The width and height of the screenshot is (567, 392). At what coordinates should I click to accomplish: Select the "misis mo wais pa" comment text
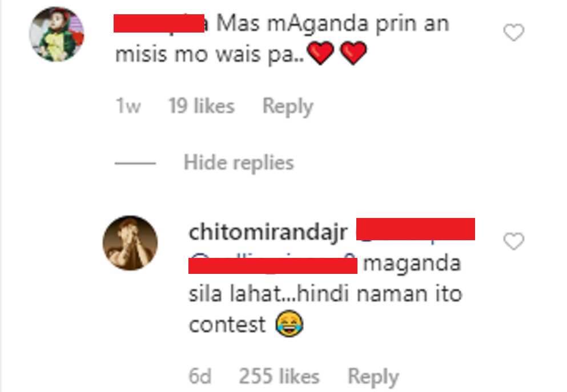click(x=210, y=55)
